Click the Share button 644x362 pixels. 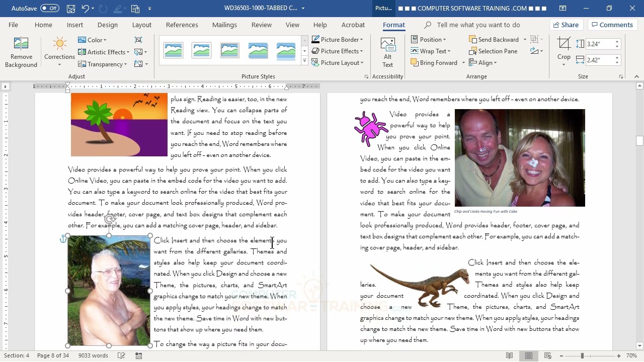click(566, 25)
